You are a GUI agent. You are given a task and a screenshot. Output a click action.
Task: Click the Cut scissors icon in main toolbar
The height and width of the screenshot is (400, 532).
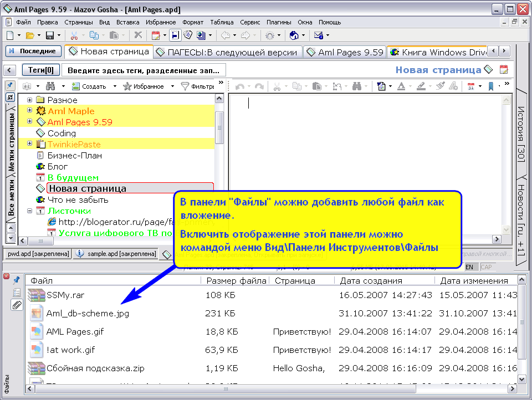[x=74, y=35]
